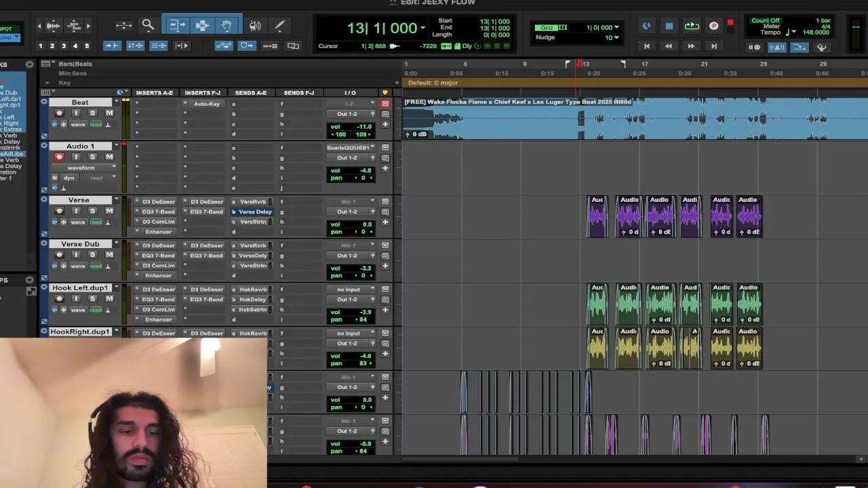Open the Nudge value dropdown
Screen dimensions: 868x488
[x=616, y=37]
